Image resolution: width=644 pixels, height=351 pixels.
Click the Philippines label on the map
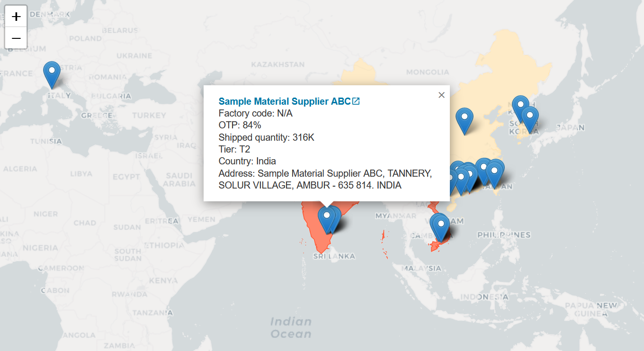coord(503,235)
